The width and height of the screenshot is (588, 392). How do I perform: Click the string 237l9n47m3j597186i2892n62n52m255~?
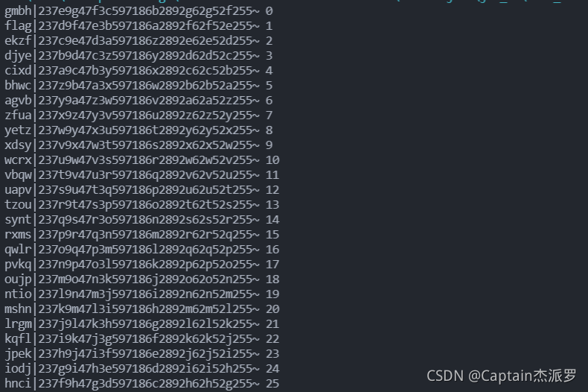click(x=149, y=294)
